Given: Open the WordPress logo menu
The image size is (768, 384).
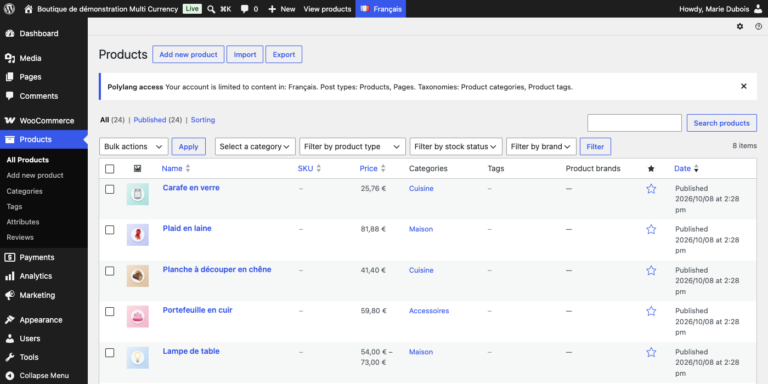Looking at the screenshot, I should click(x=9, y=9).
